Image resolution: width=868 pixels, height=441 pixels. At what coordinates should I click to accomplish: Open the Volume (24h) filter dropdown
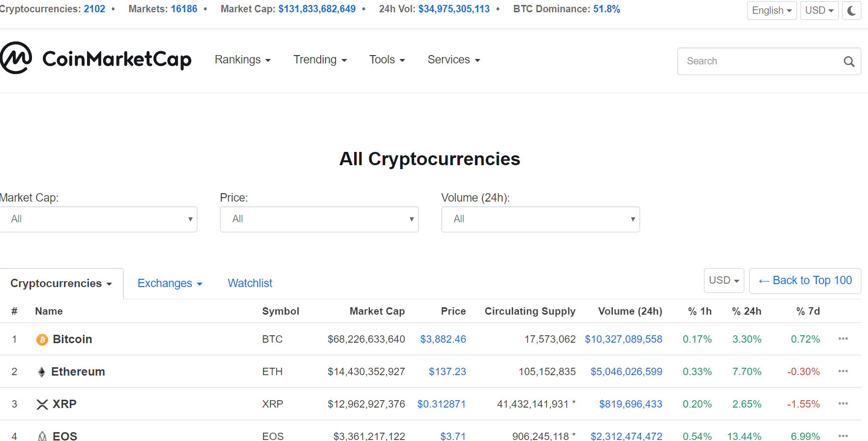point(540,219)
